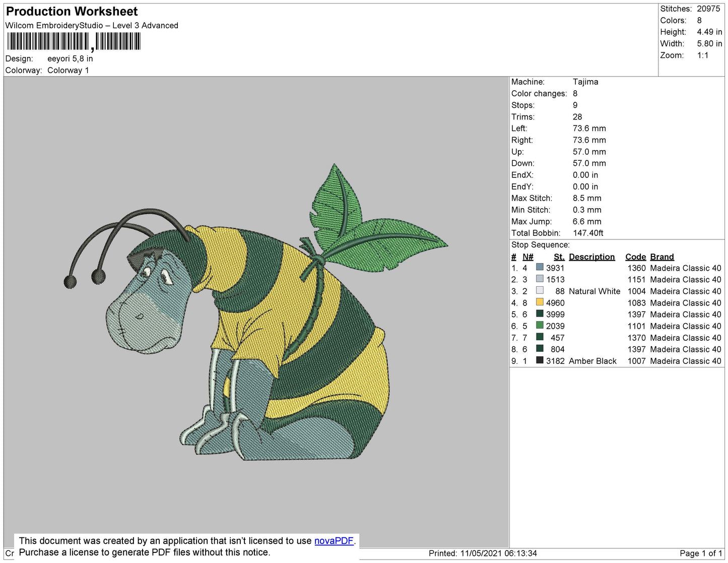
Task: Select the dark green swatch for code 1370
Action: tap(540, 337)
